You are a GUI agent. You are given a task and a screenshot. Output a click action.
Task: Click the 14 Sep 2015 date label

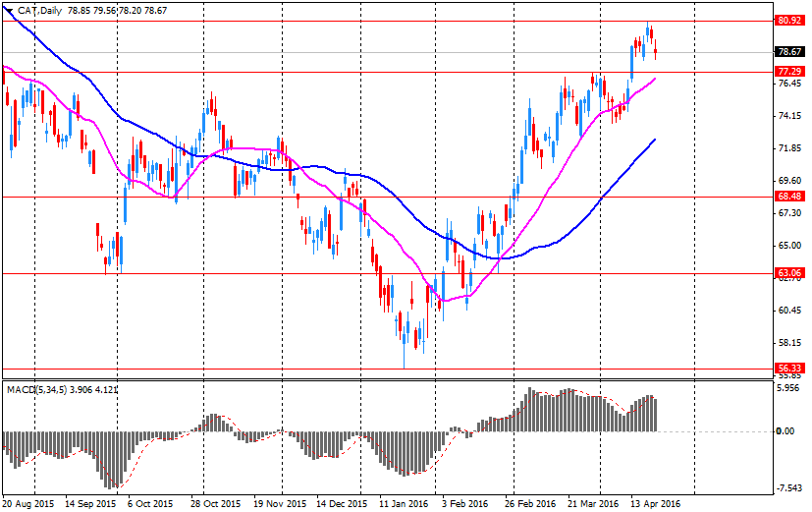point(90,504)
